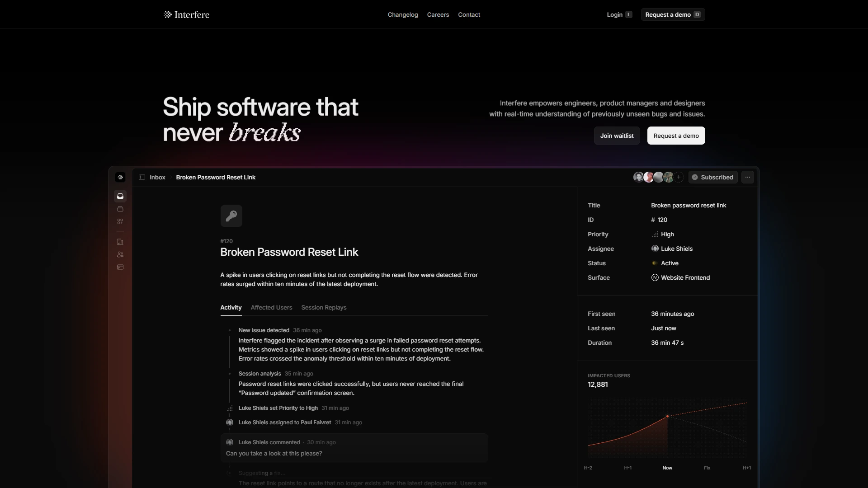
Task: Open the three-dot more options menu
Action: point(748,177)
